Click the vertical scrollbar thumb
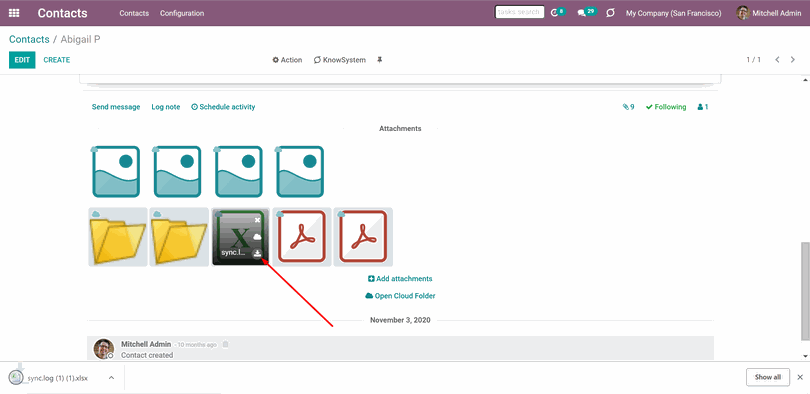This screenshot has width=810, height=394. pos(805,291)
